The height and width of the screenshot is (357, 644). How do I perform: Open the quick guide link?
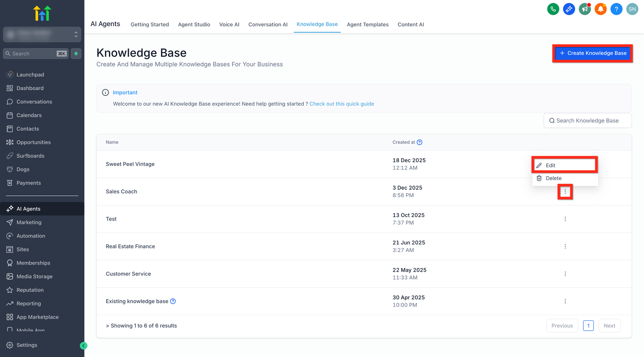[341, 104]
